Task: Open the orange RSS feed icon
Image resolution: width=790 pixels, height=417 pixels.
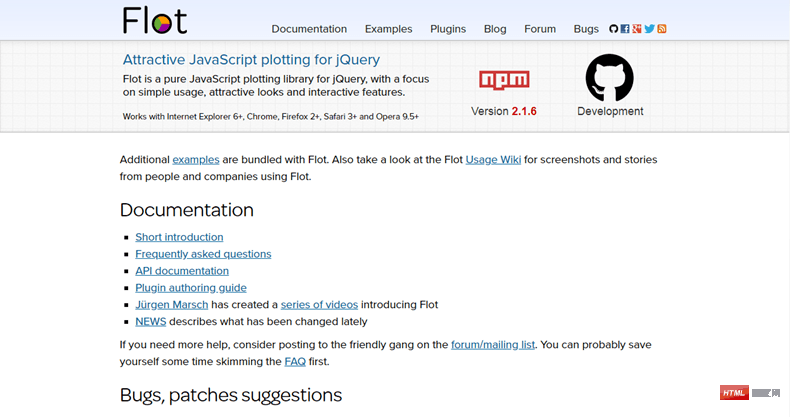Action: click(662, 29)
